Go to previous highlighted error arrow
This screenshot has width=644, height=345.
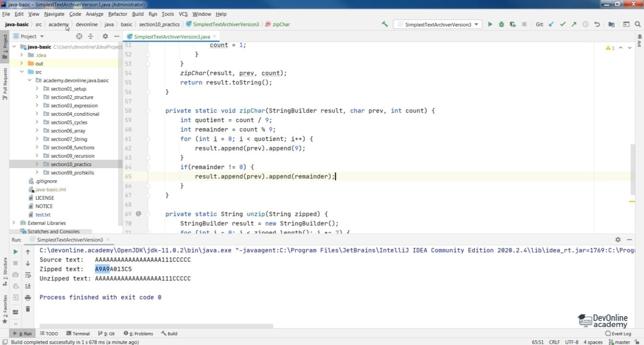(x=621, y=48)
